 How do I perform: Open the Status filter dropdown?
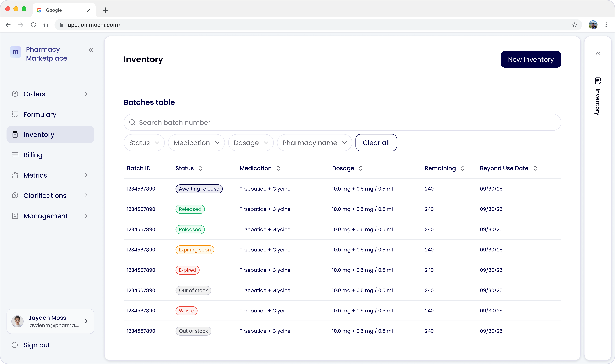[x=144, y=143]
